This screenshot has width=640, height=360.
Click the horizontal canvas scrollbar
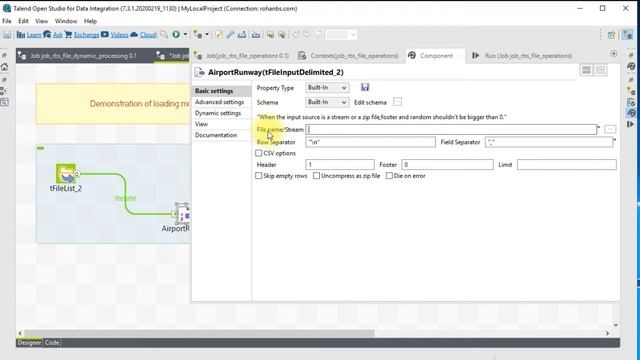[199, 333]
